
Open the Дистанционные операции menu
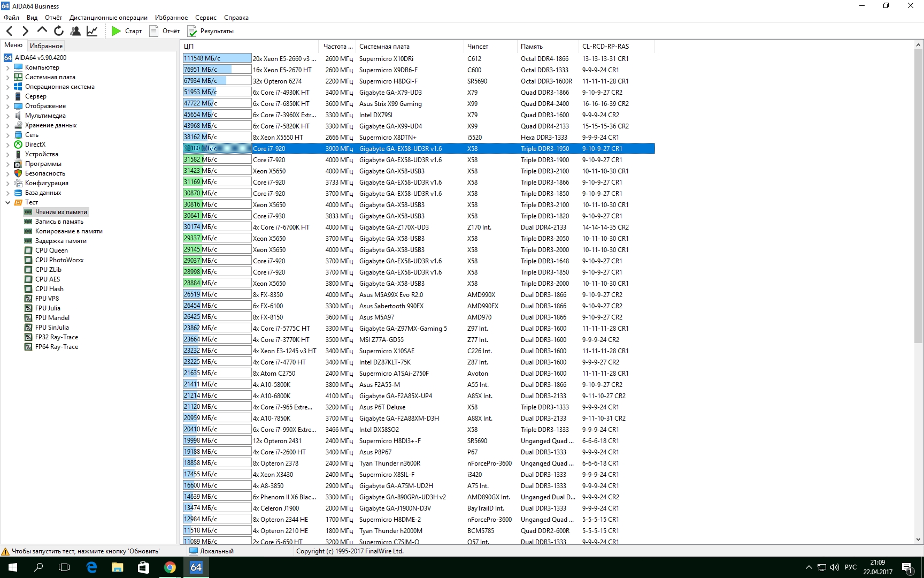109,18
